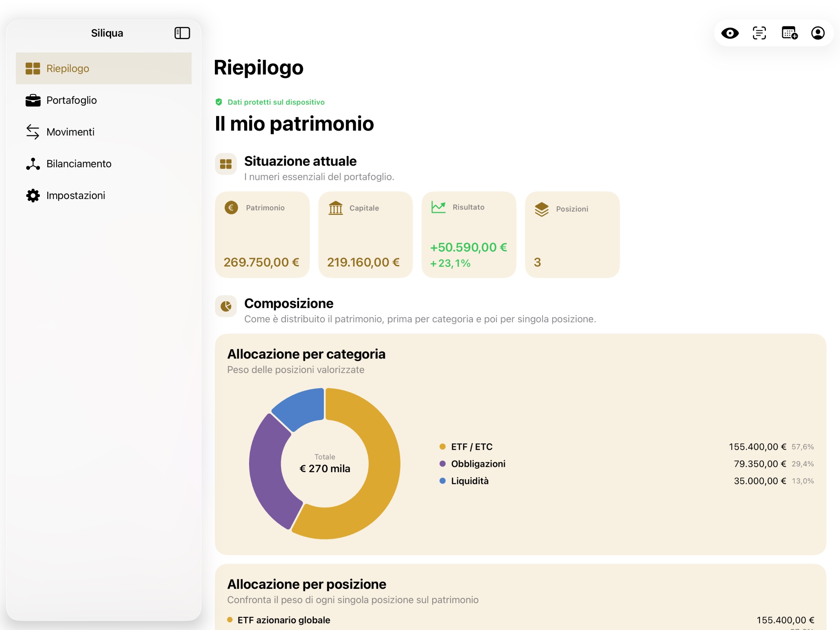The image size is (840, 630).
Task: Click the Capitale bank building icon
Action: pos(335,208)
